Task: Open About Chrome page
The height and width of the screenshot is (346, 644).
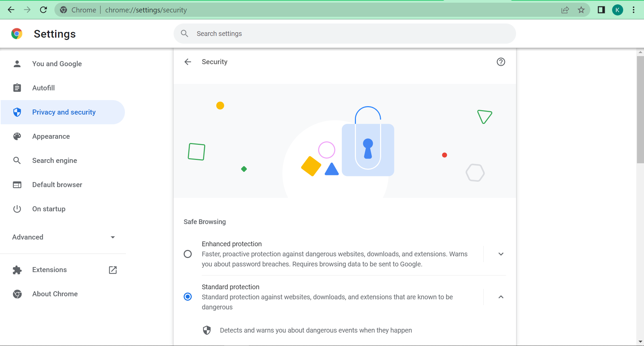Action: (55, 294)
